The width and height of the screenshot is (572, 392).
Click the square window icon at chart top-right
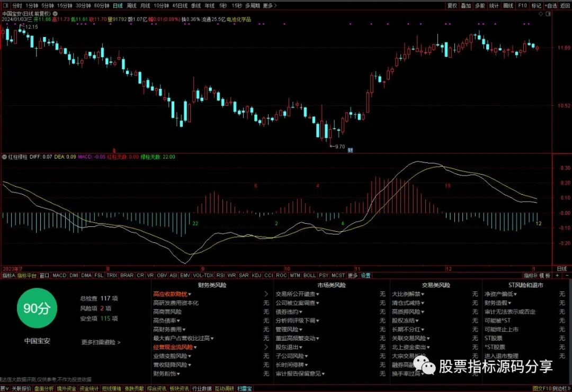pyautogui.click(x=548, y=14)
